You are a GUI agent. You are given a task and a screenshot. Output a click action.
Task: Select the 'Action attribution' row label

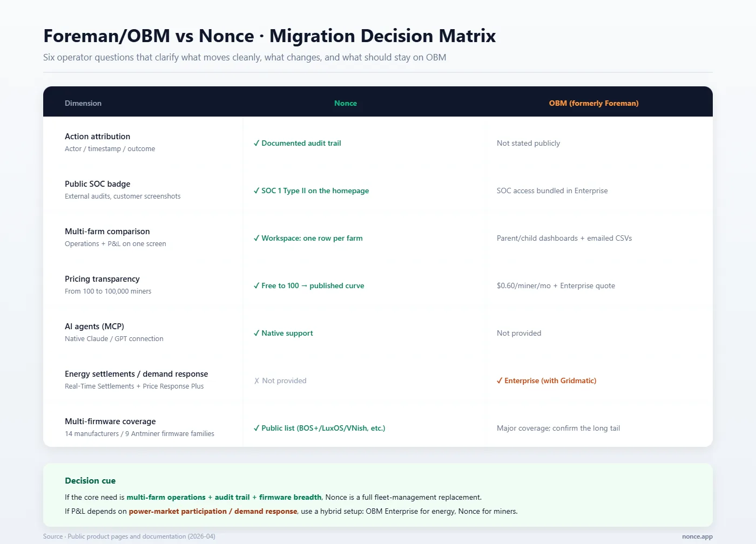tap(97, 137)
